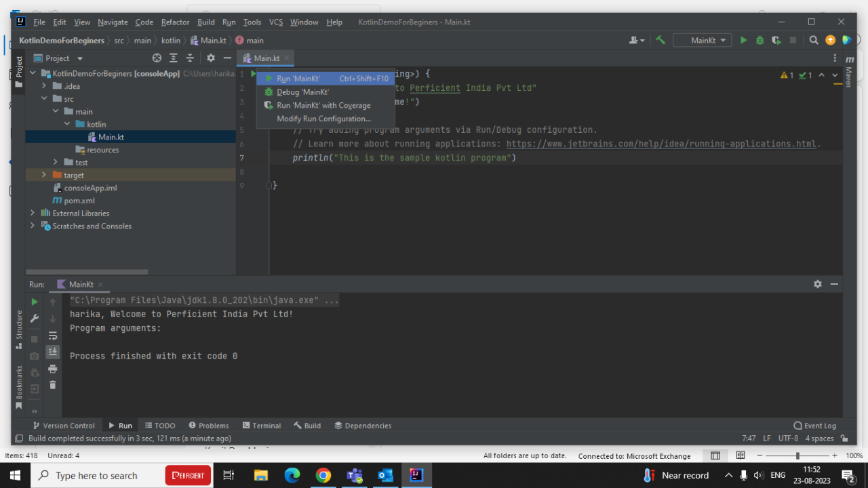Screen dimensions: 868x488
Task: Collapse the kotlin source folder
Action: tap(66, 124)
